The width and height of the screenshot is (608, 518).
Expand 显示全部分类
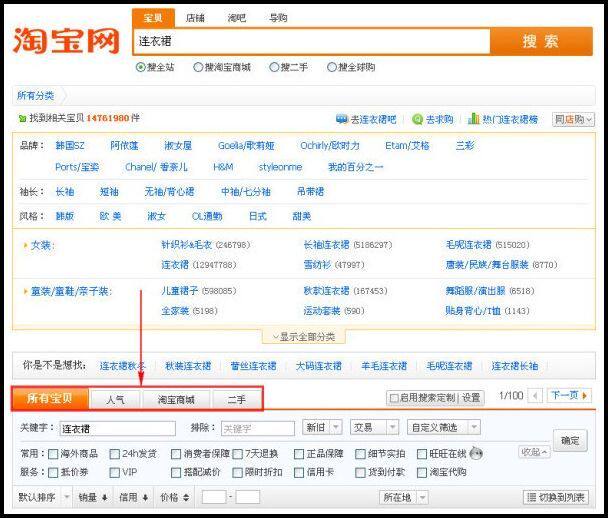pyautogui.click(x=304, y=337)
